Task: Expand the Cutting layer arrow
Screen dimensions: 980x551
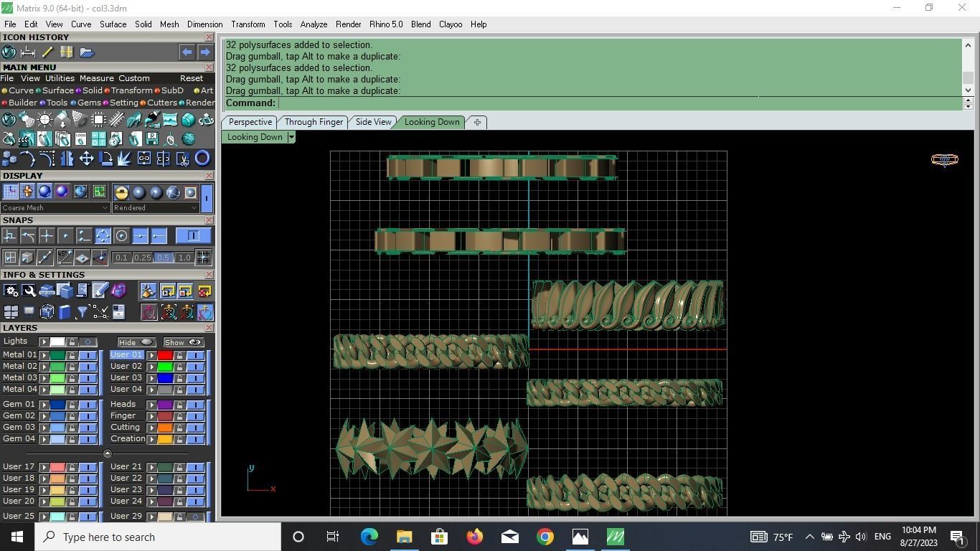Action: pos(151,428)
